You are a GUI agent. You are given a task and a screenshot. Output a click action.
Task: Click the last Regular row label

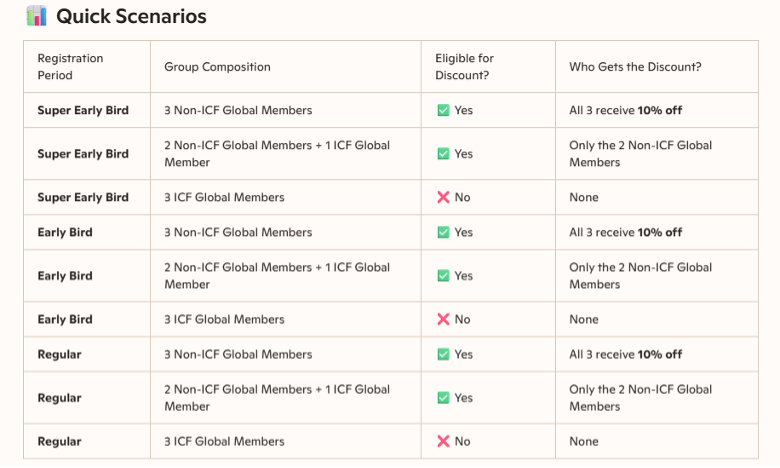(60, 441)
